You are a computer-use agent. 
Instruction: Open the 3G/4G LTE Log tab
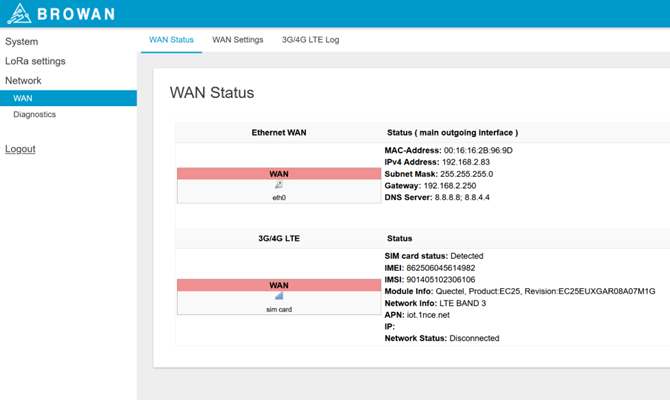[x=310, y=40]
